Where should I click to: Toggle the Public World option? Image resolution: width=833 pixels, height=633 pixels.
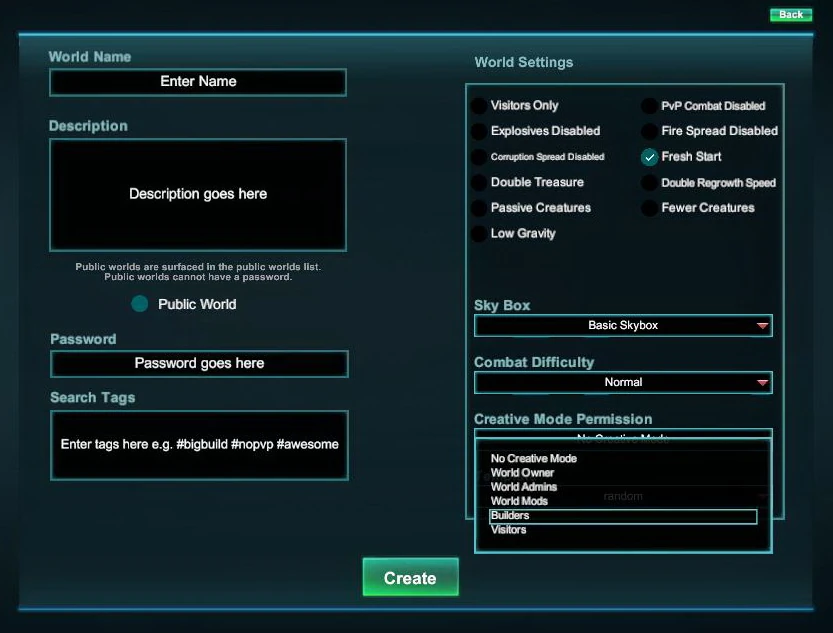coord(140,304)
